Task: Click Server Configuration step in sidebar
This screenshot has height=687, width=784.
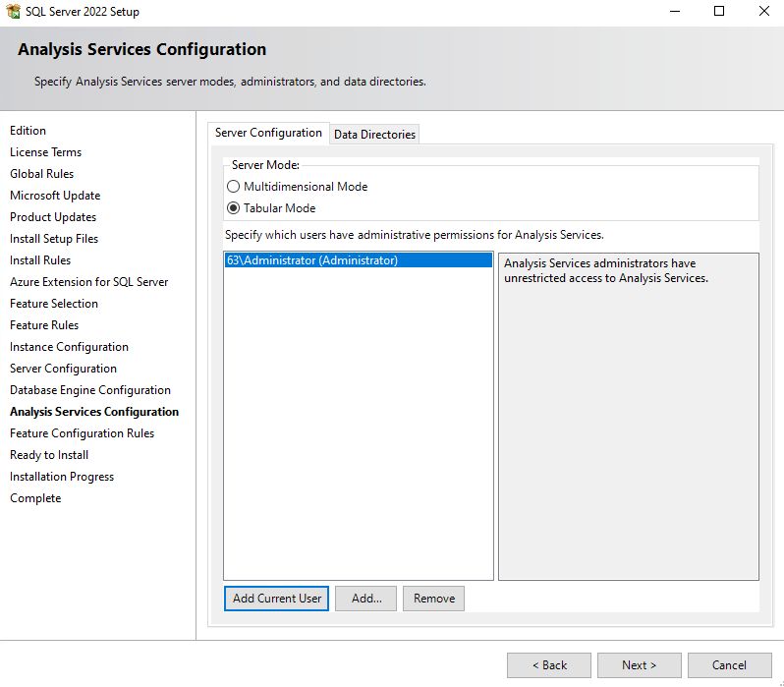Action: [x=64, y=369]
